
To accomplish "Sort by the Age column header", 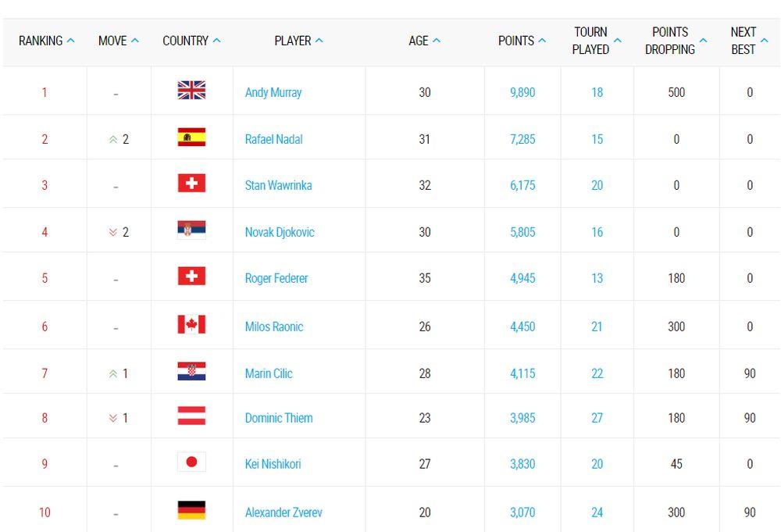I will pyautogui.click(x=424, y=41).
